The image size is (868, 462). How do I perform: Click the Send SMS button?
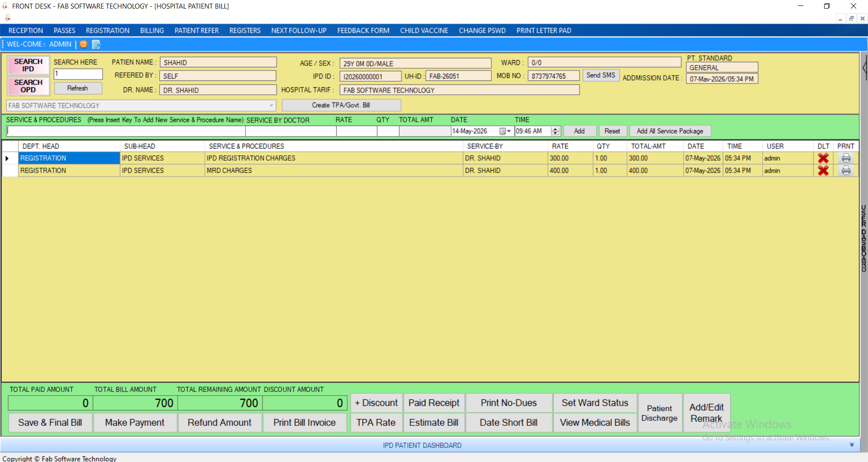tap(601, 75)
